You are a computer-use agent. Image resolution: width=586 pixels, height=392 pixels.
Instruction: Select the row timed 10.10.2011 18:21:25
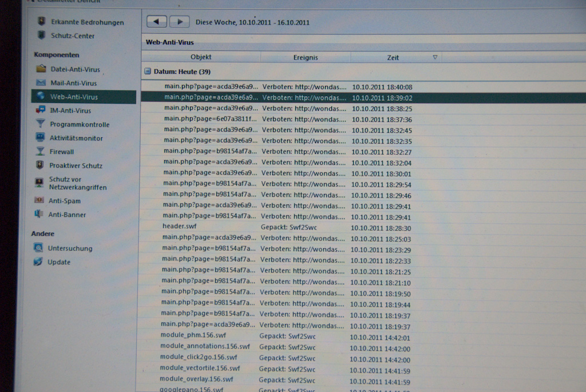pyautogui.click(x=362, y=271)
